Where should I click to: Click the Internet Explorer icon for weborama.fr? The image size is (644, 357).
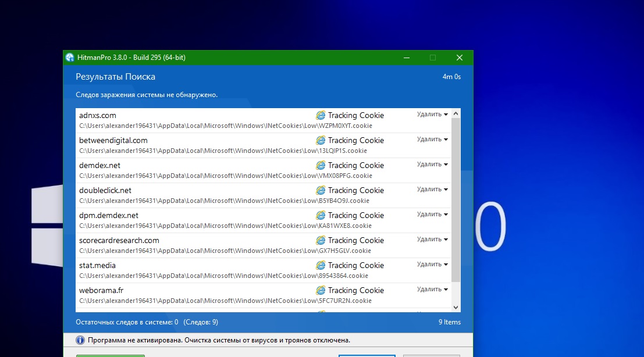click(321, 291)
